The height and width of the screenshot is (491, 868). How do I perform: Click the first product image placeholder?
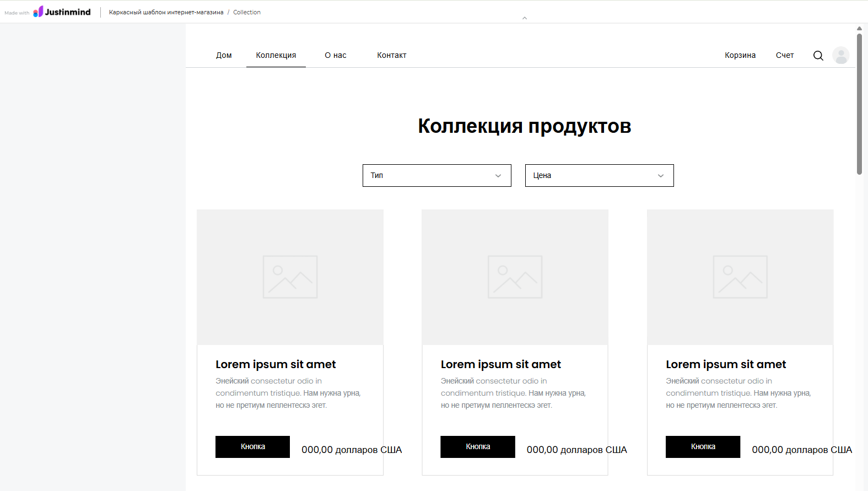click(x=290, y=277)
